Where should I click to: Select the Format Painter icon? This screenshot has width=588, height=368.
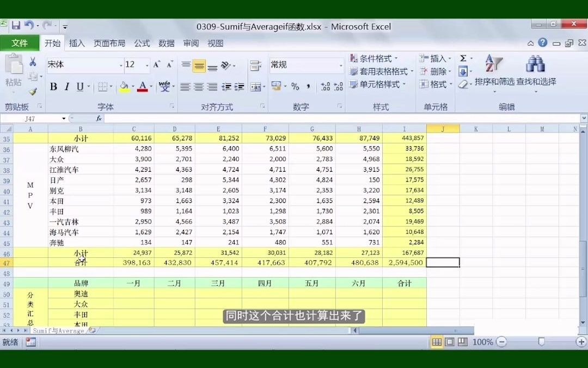(x=33, y=92)
